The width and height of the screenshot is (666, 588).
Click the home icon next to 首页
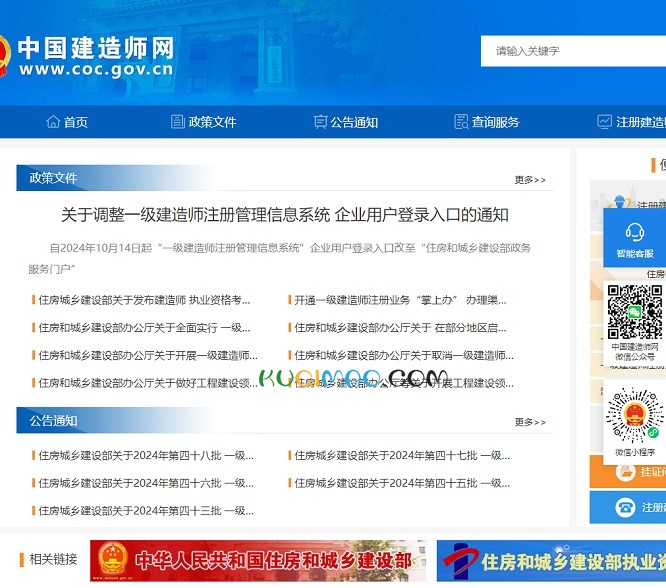[53, 122]
